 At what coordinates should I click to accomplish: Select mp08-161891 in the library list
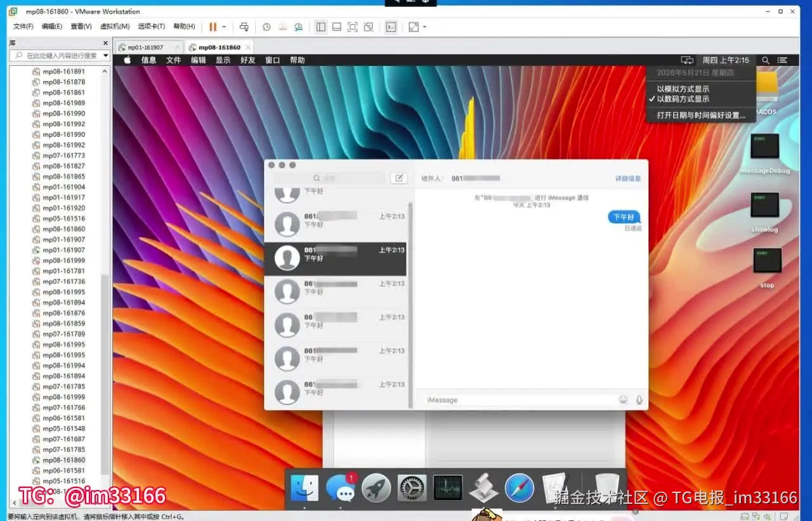click(63, 72)
